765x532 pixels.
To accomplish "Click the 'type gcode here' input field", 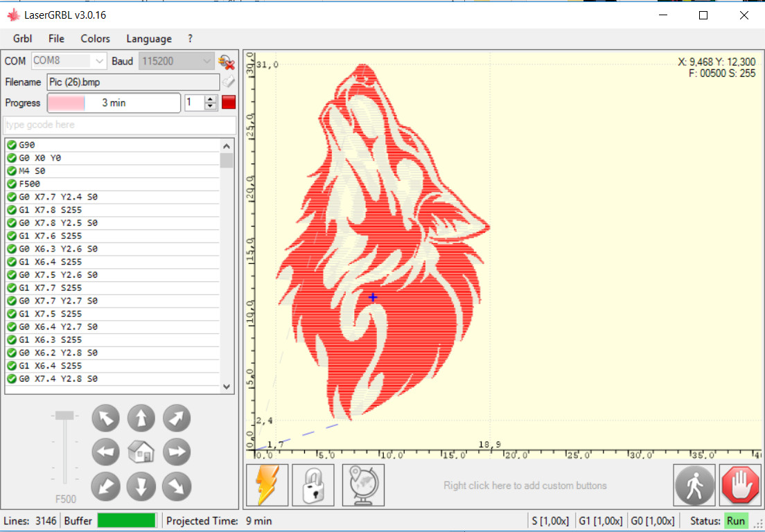I will tap(119, 125).
